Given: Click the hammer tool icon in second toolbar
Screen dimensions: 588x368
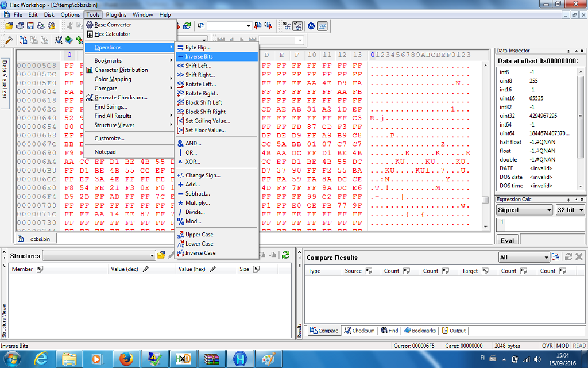Looking at the screenshot, I should tap(9, 40).
